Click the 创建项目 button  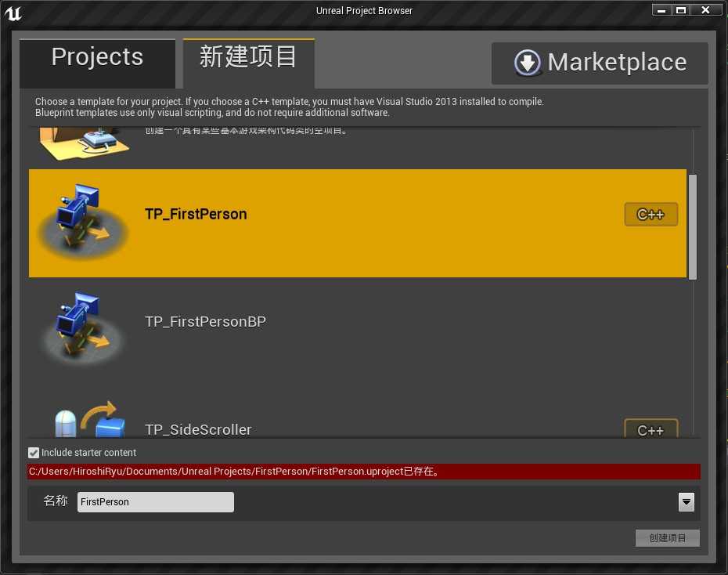(667, 538)
